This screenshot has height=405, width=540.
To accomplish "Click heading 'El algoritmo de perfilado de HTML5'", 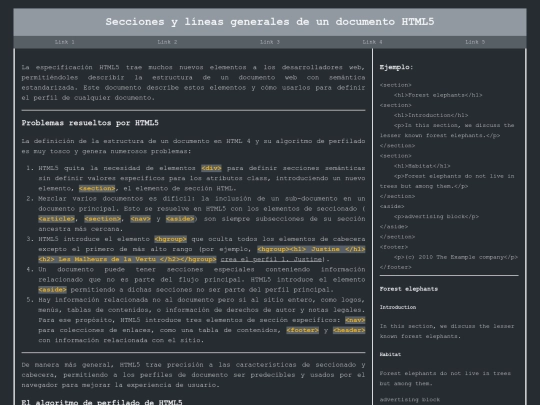I will (102, 402).
